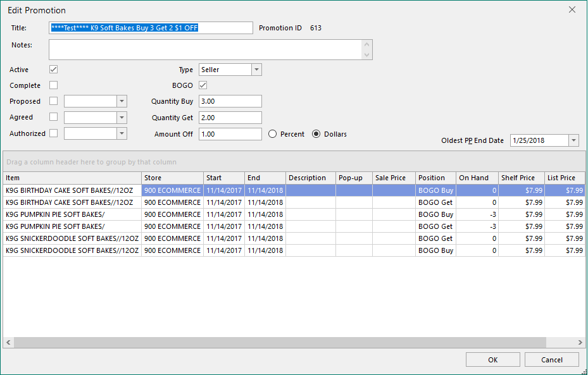This screenshot has height=375, width=588.
Task: Sort by the Shelf Price column header
Action: click(522, 178)
